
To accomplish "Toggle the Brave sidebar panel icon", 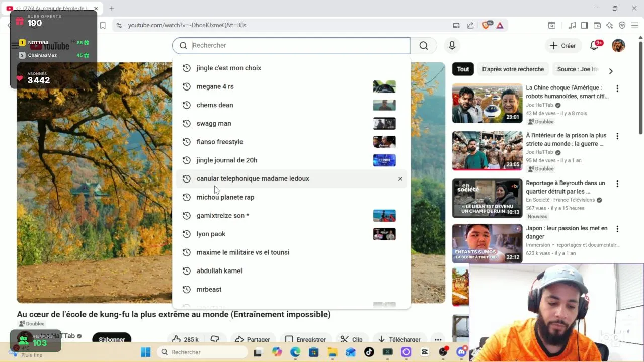I will point(584,25).
